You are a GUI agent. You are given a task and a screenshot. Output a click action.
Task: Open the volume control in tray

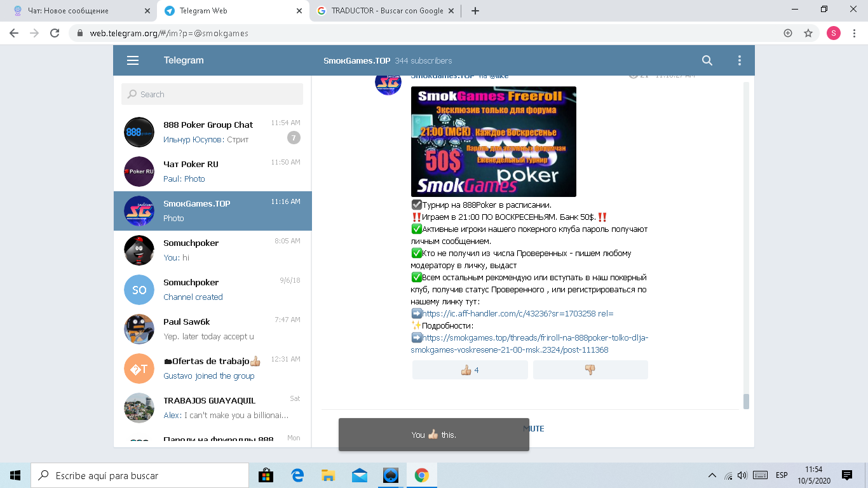[x=742, y=475]
